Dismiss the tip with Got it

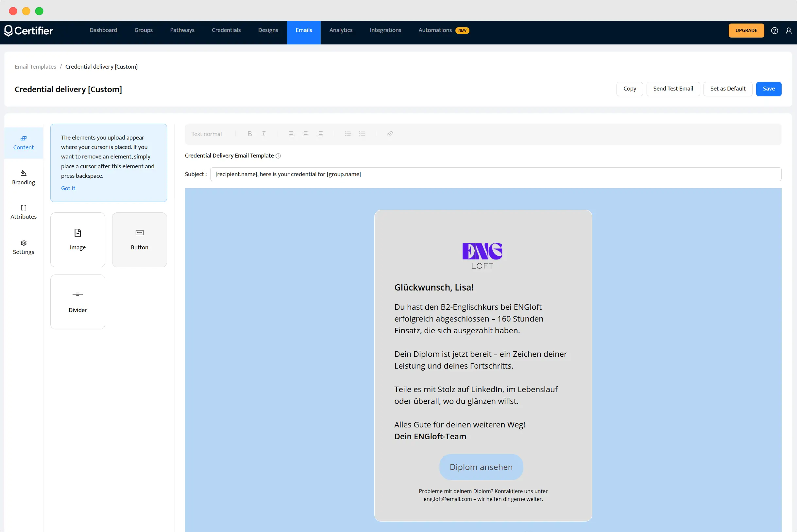(x=68, y=188)
